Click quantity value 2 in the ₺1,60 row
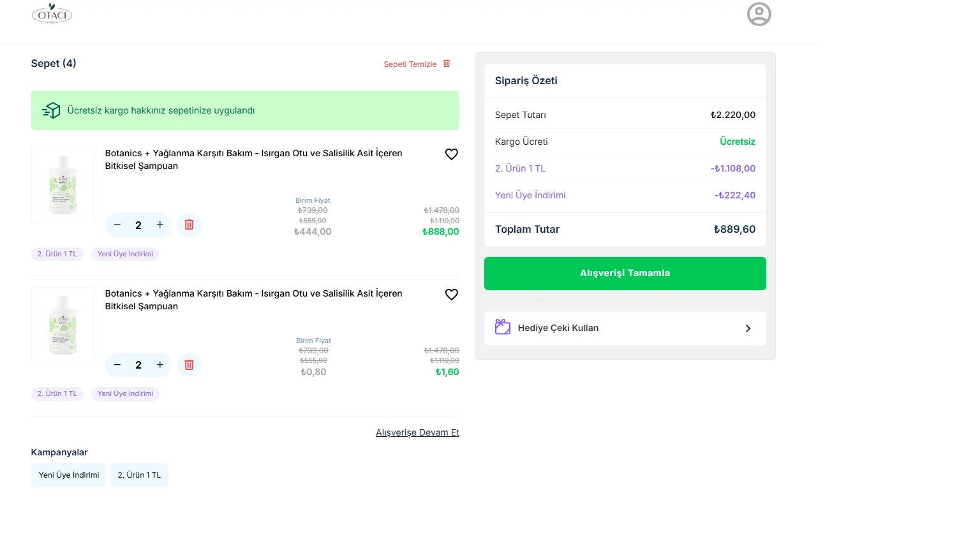 pyautogui.click(x=138, y=365)
